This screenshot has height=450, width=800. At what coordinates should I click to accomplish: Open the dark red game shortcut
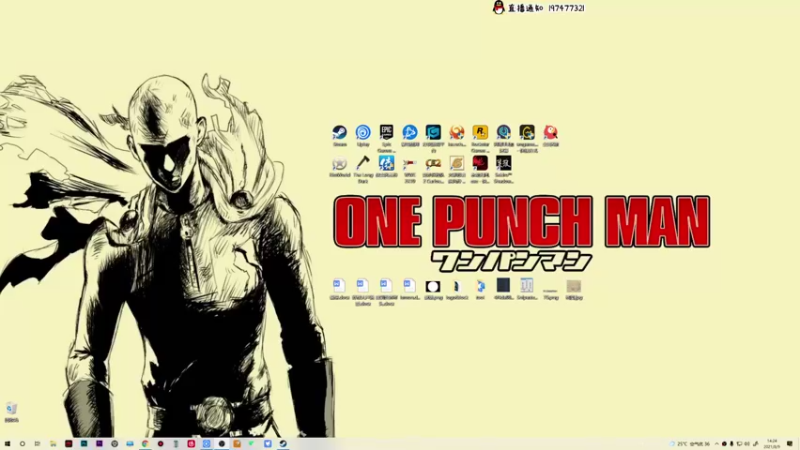pos(480,169)
